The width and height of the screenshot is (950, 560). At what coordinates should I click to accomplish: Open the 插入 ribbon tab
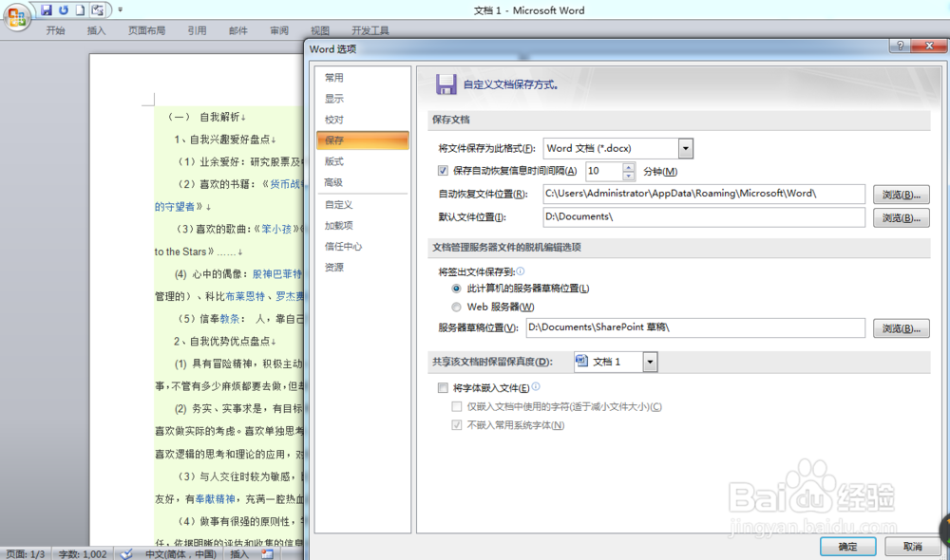tap(96, 30)
